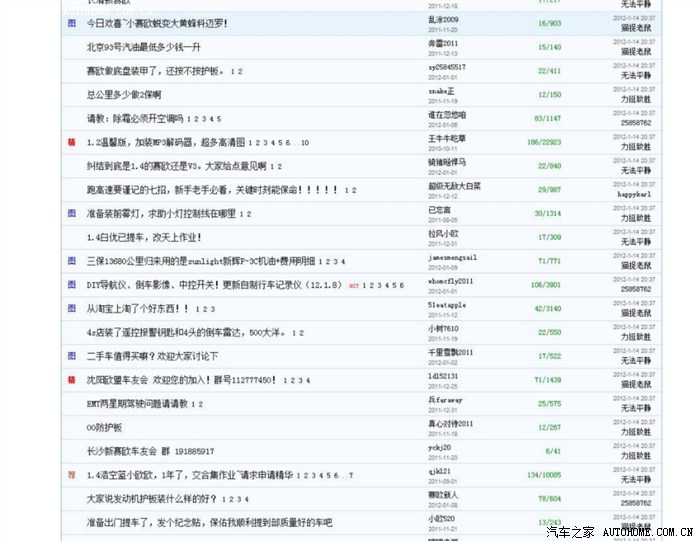View author snake正's profile

[x=441, y=90]
